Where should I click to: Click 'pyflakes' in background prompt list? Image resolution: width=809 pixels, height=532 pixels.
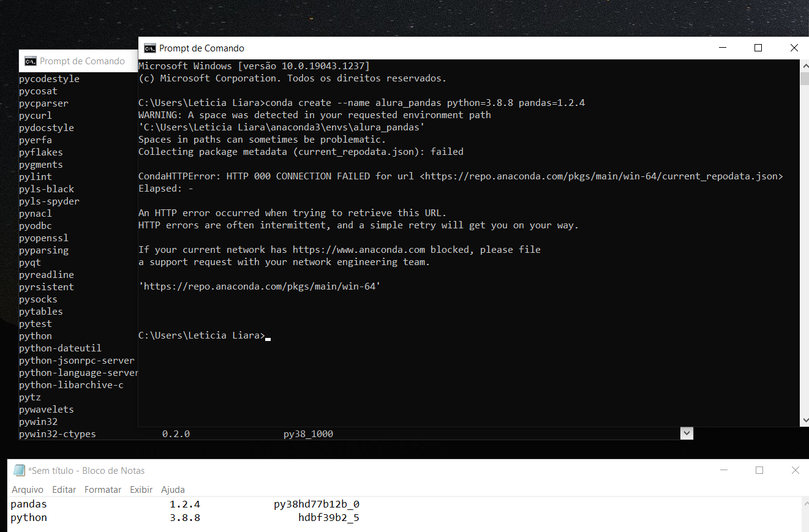(41, 152)
